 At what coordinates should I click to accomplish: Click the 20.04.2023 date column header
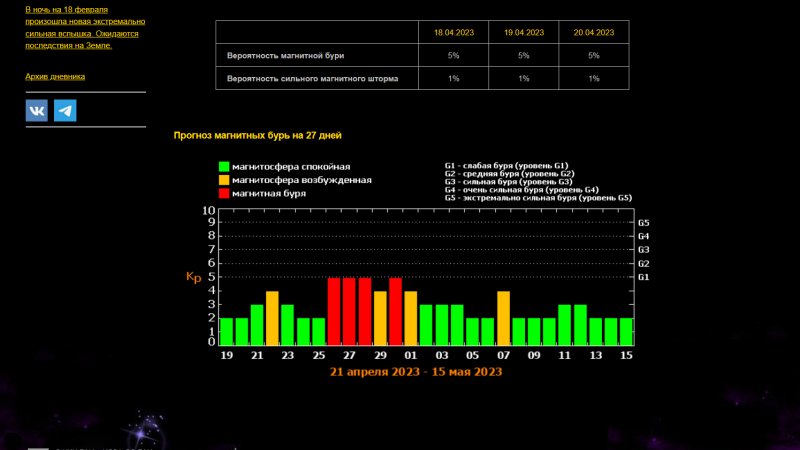(594, 33)
